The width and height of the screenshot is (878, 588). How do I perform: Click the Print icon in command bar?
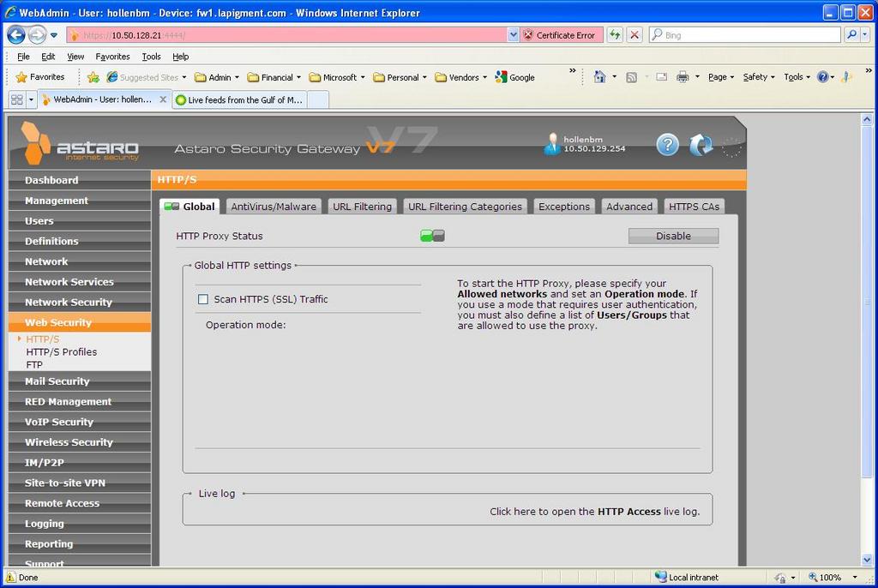pos(683,77)
